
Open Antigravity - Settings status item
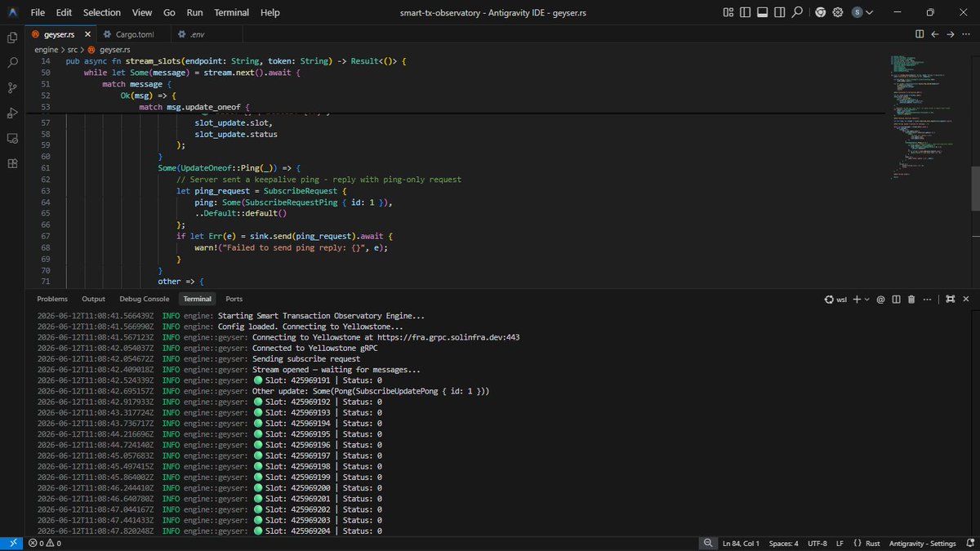point(921,544)
